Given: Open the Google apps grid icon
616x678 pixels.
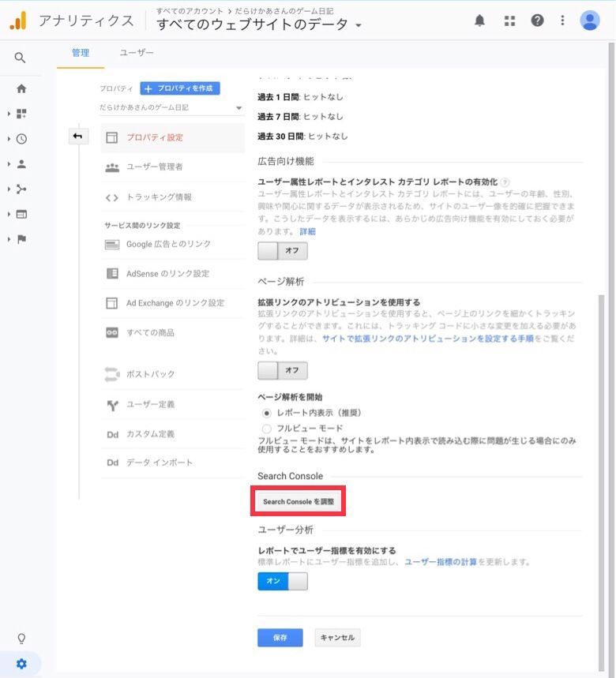Looking at the screenshot, I should (x=509, y=21).
